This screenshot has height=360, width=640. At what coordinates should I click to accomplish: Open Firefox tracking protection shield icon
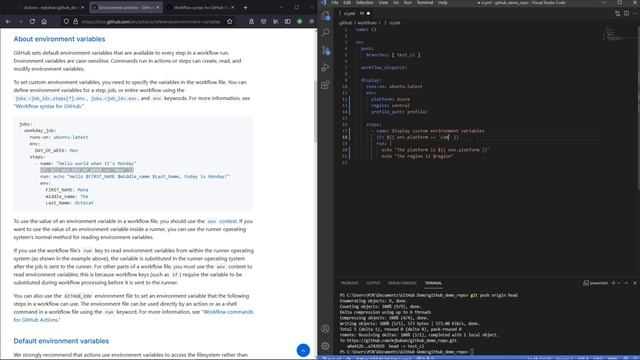pos(66,21)
